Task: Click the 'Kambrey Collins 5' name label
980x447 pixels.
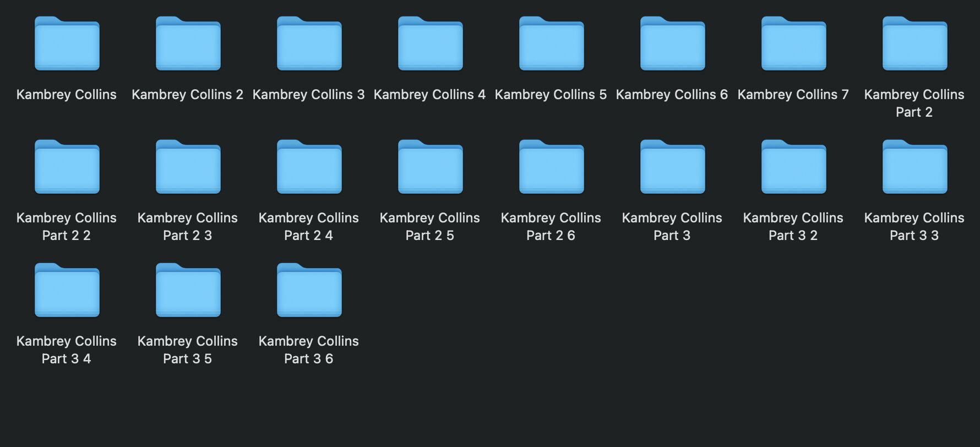Action: coord(551,95)
